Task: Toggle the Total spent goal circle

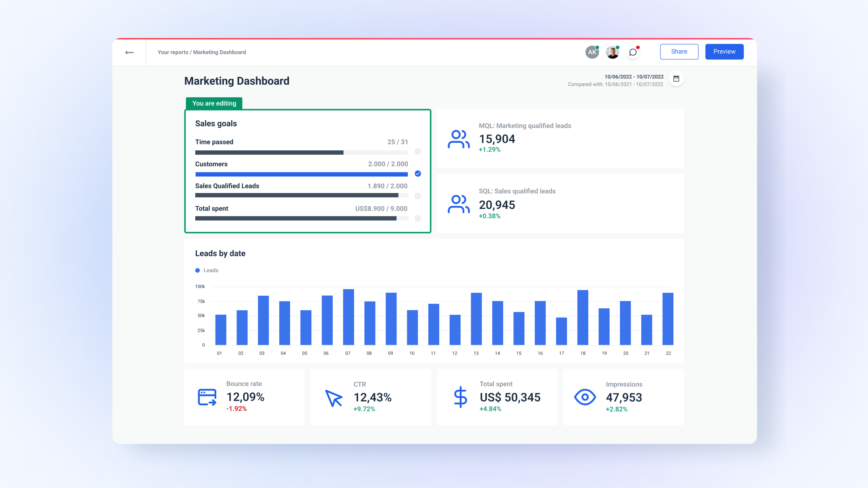Action: point(418,218)
